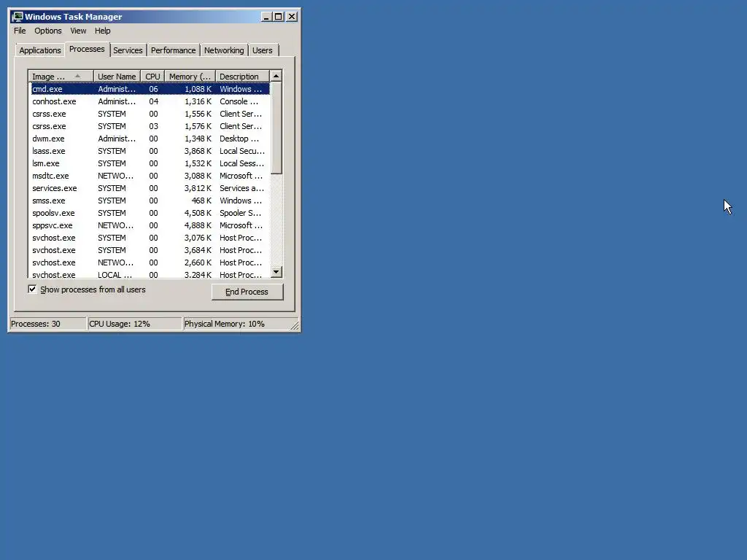
Task: Select the msdtc.exe process
Action: [x=150, y=176]
